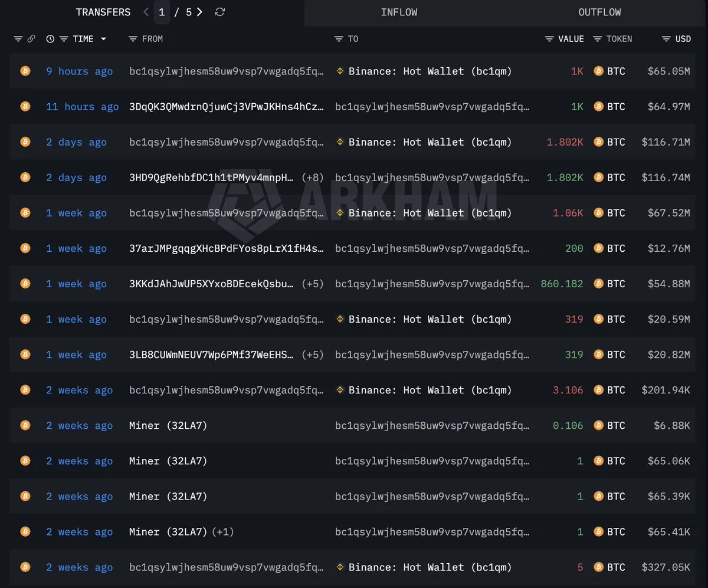Toggle the TIME sort caret arrow
Image resolution: width=708 pixels, height=588 pixels.
[x=104, y=39]
